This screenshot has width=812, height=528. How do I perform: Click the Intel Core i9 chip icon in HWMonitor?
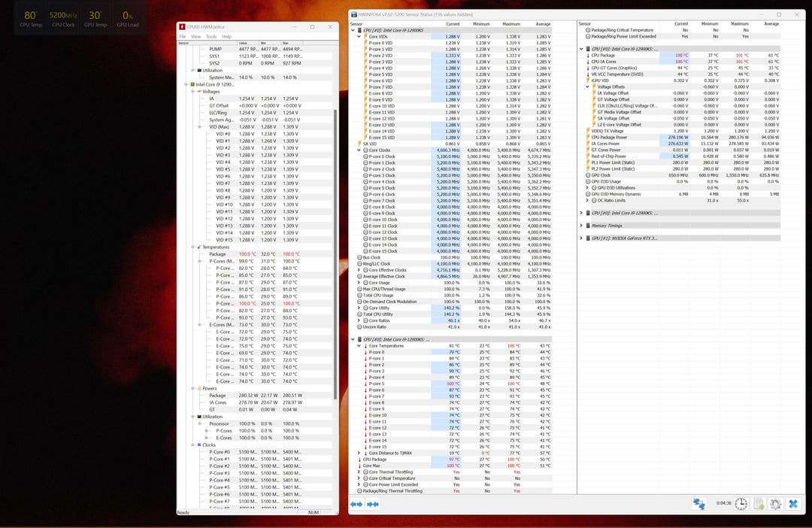click(192, 84)
